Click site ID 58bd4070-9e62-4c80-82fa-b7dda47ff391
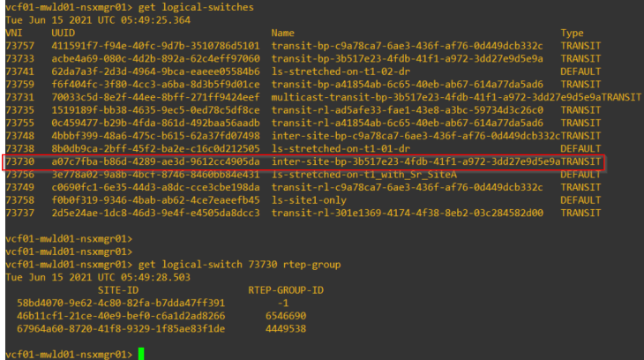 pyautogui.click(x=121, y=304)
